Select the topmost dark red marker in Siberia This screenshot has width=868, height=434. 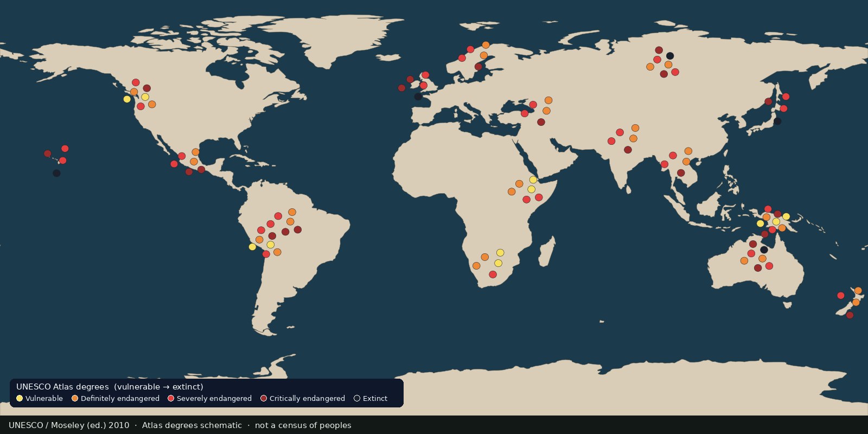point(659,50)
